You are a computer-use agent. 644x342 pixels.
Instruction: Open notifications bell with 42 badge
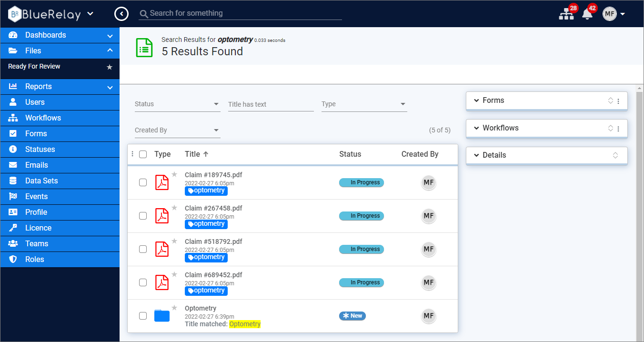pyautogui.click(x=587, y=14)
